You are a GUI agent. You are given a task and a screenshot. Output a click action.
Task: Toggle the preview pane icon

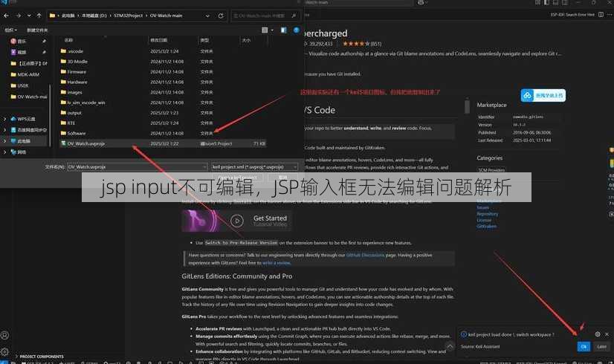[x=283, y=30]
